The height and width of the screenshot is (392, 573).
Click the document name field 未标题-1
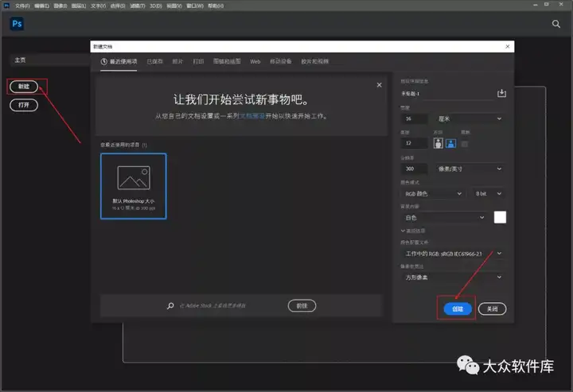(446, 94)
